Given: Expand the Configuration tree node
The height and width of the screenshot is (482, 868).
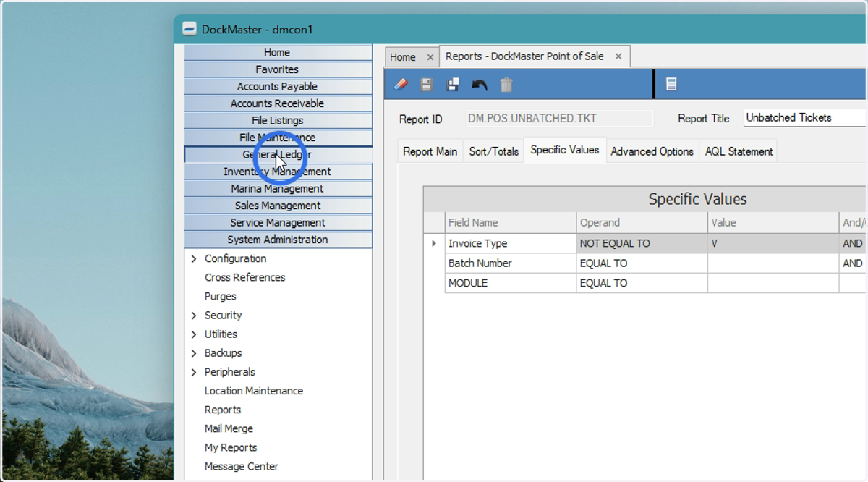Looking at the screenshot, I should pyautogui.click(x=194, y=258).
